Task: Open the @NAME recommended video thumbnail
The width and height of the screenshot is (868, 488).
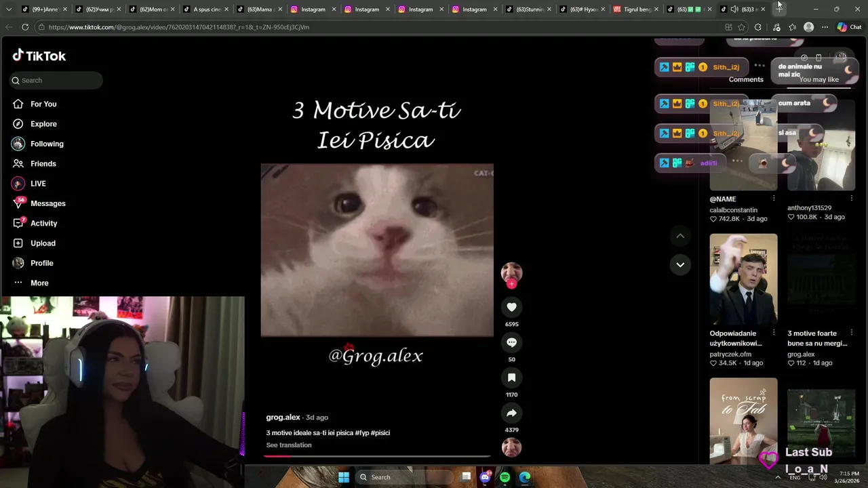Action: click(743, 145)
